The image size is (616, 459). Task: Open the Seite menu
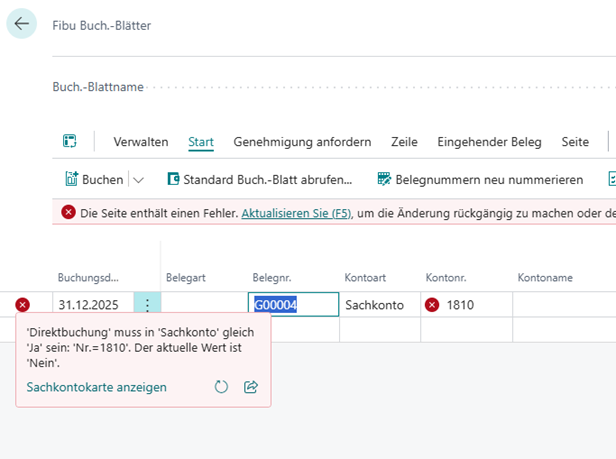coord(575,141)
